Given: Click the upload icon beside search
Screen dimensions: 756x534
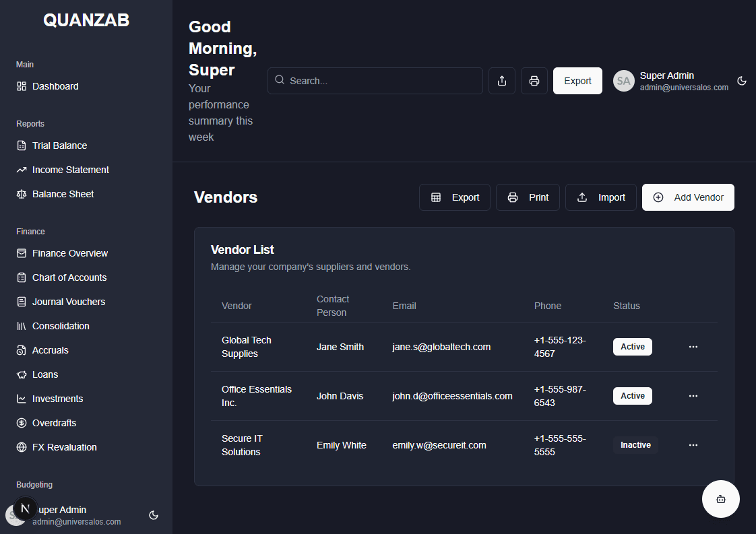Looking at the screenshot, I should [x=502, y=81].
